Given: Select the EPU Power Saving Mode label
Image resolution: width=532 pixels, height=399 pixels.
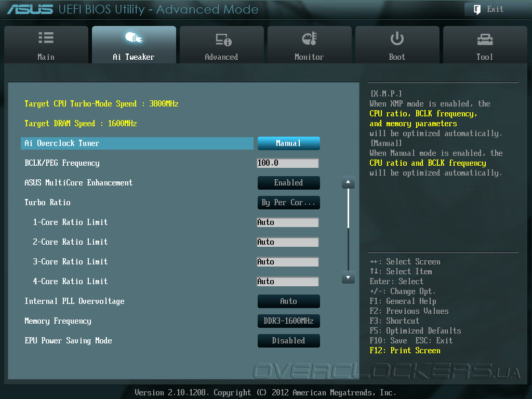Looking at the screenshot, I should tap(68, 341).
